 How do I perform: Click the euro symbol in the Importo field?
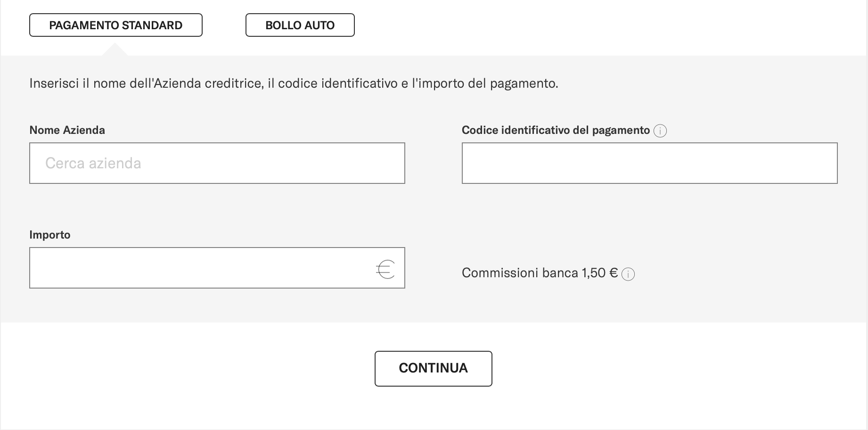(384, 269)
